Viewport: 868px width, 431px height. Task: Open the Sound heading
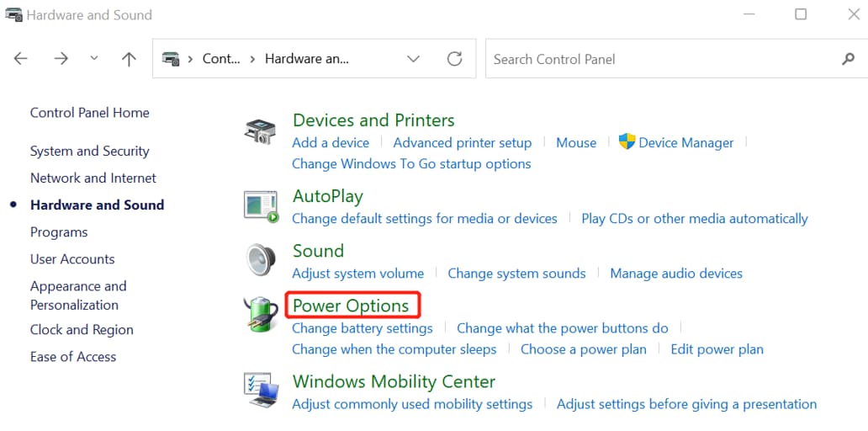coord(318,251)
